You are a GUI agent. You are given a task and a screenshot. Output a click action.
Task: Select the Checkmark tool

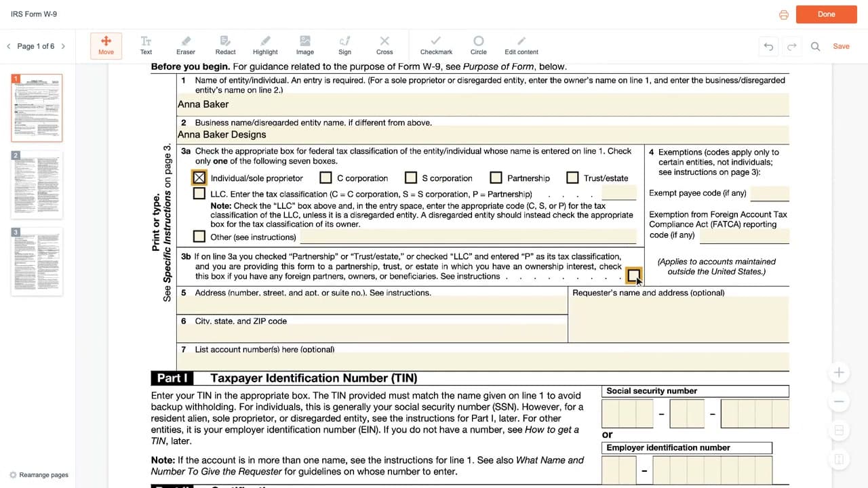[436, 45]
